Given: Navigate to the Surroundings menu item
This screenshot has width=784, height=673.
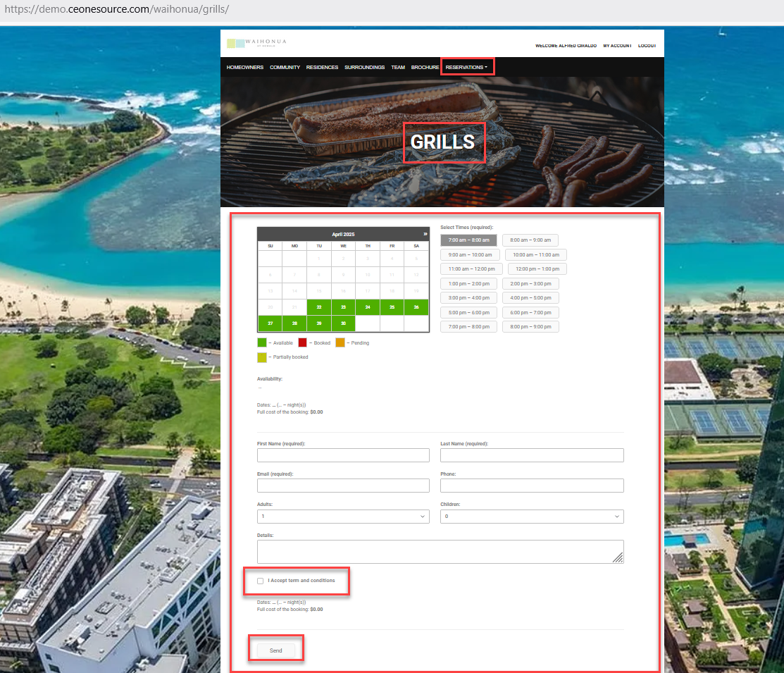Looking at the screenshot, I should click(364, 67).
